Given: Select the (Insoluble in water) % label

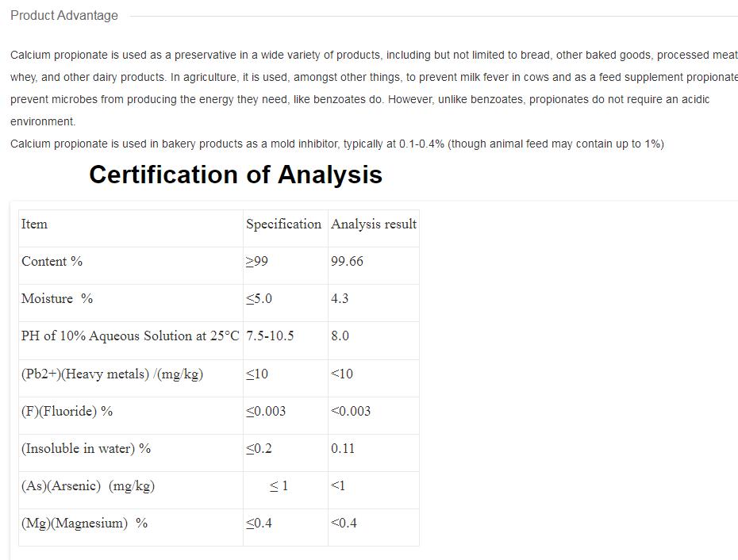Looking at the screenshot, I should click(86, 449).
